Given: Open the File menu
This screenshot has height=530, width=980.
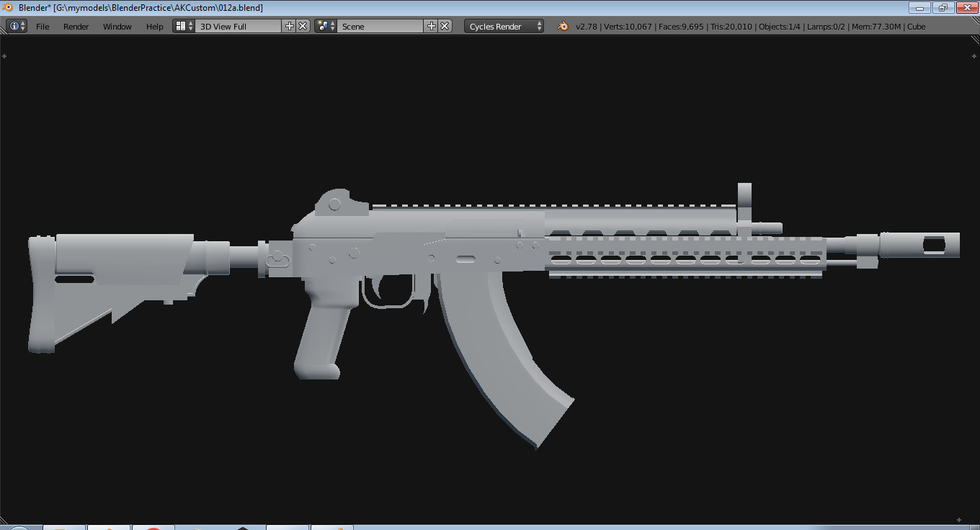Looking at the screenshot, I should pos(43,27).
